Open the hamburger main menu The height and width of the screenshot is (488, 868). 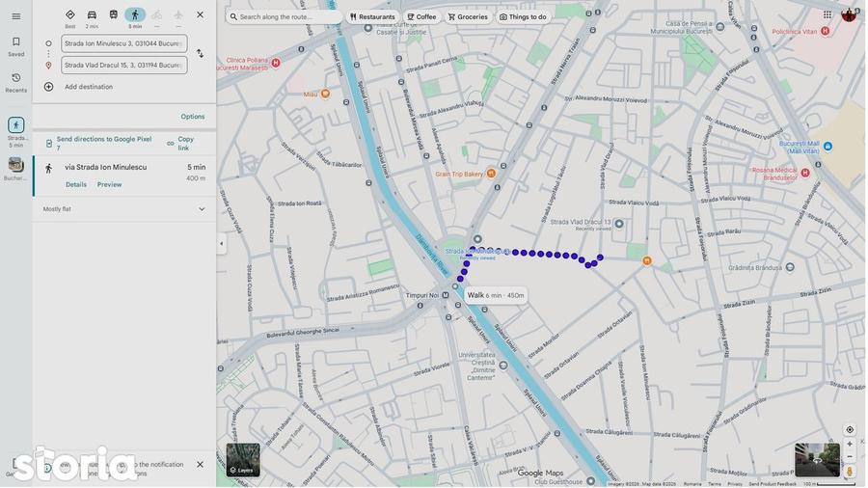click(16, 16)
